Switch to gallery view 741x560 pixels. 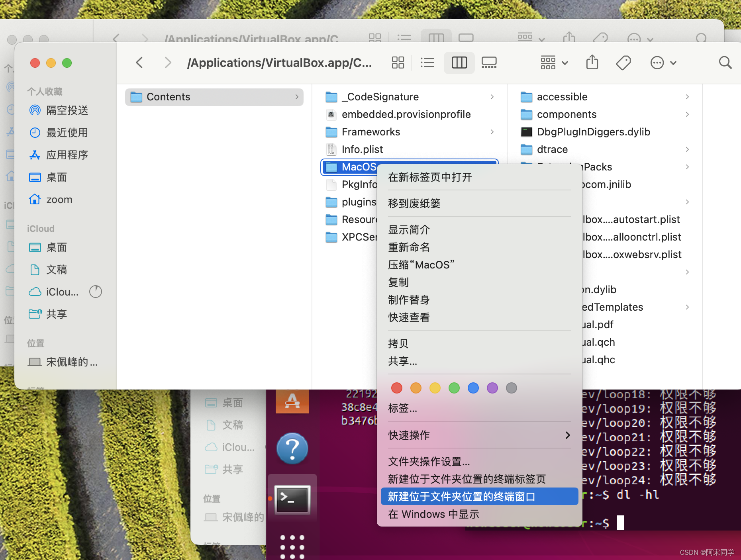[489, 63]
